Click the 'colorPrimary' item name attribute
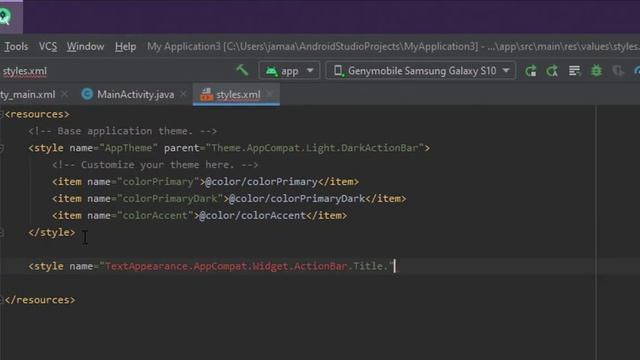Screen dimensions: 640x360 tap(158, 182)
